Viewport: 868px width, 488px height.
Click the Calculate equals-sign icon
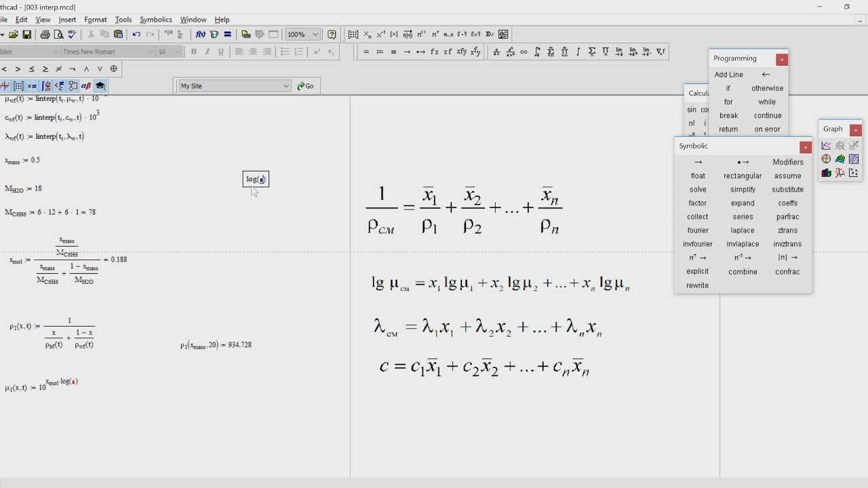click(x=228, y=35)
